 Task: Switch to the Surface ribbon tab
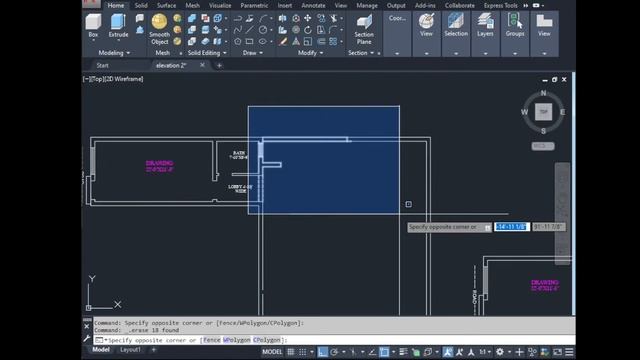[x=166, y=5]
